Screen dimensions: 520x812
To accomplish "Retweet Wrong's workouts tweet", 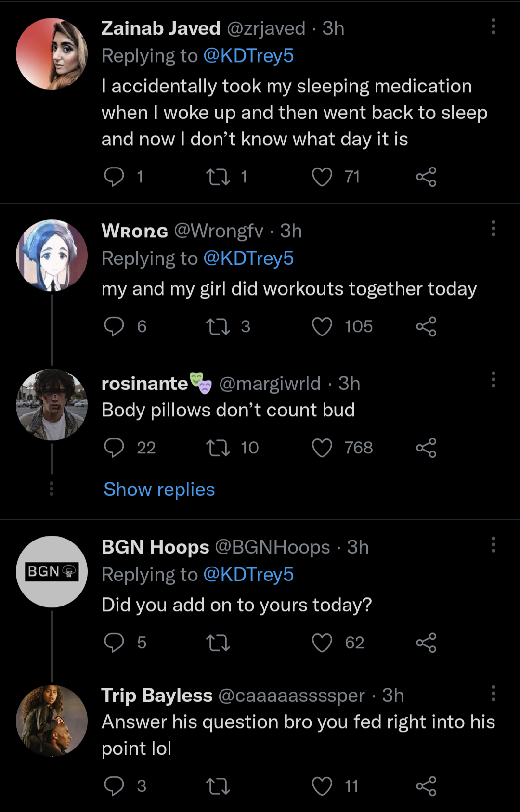I will pyautogui.click(x=218, y=327).
